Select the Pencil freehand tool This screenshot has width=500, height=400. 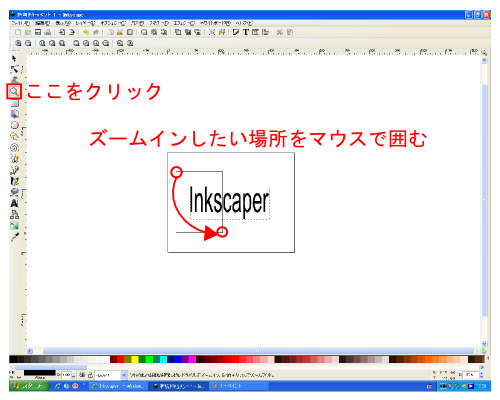pyautogui.click(x=14, y=159)
